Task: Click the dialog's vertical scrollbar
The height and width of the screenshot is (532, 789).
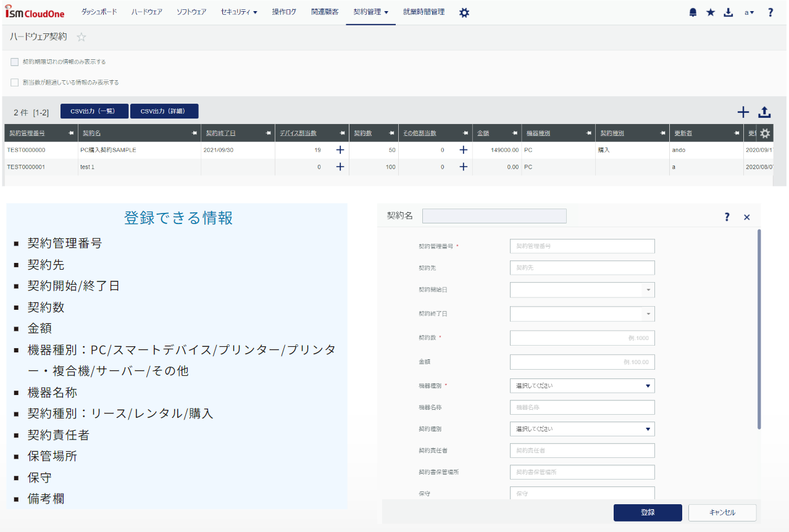Action: coord(759,329)
